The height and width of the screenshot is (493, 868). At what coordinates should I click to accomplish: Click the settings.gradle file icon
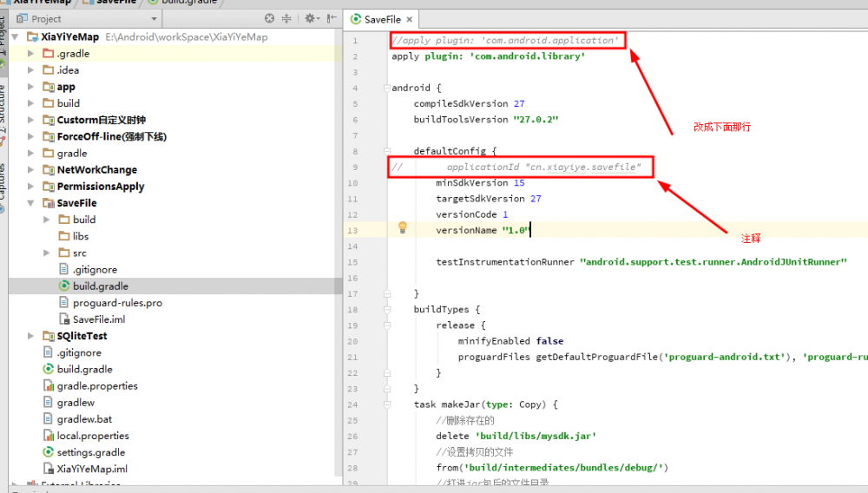[48, 452]
